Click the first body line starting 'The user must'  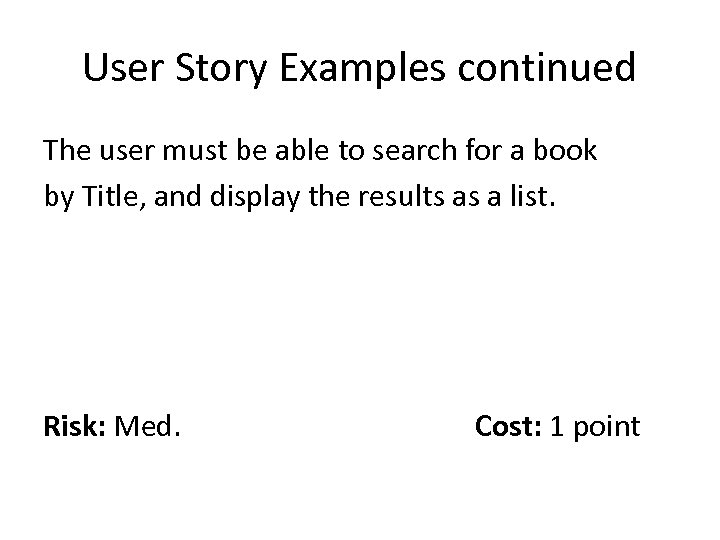click(320, 151)
